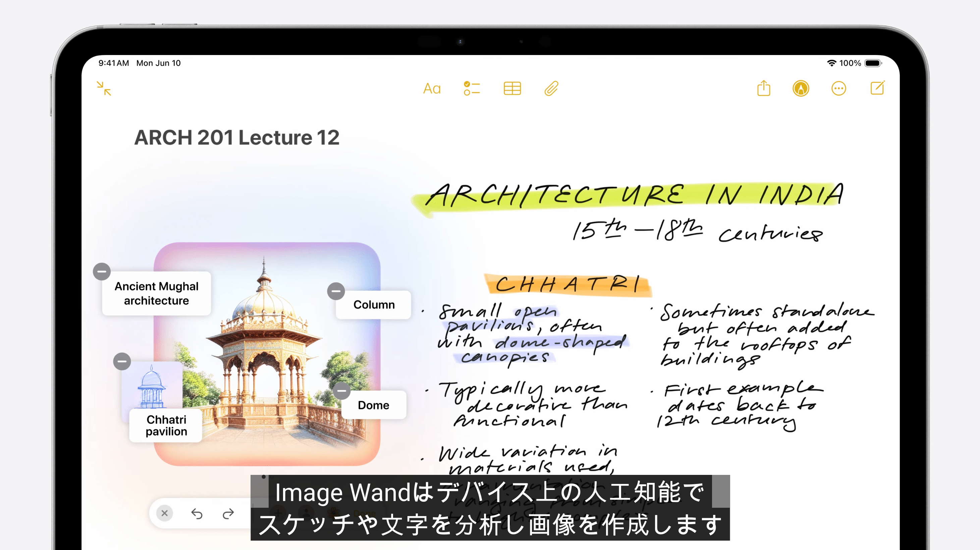Remove the Ancient Mughal architecture tag
This screenshot has width=980, height=550.
point(102,272)
